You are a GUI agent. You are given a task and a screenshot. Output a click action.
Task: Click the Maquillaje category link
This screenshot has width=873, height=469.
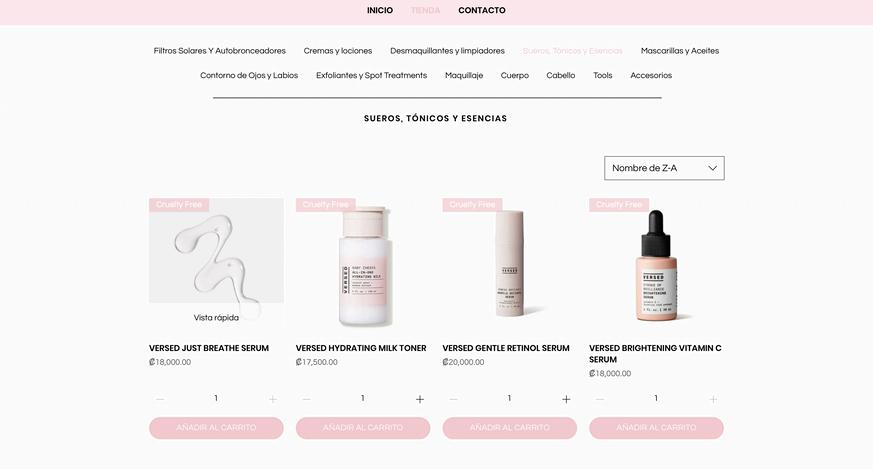[464, 75]
